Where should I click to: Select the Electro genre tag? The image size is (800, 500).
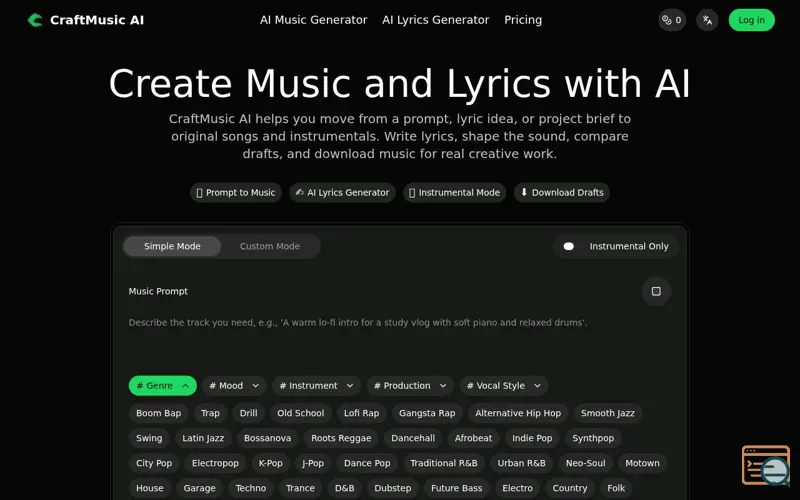517,488
